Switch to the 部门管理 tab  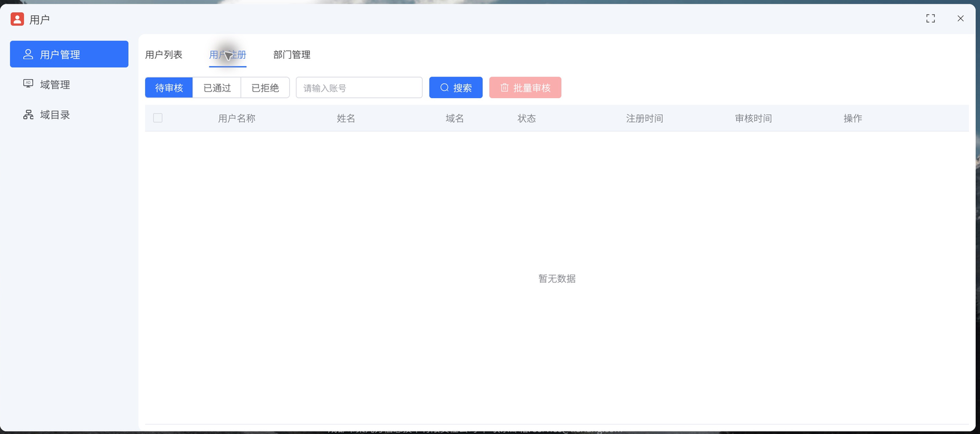click(x=292, y=55)
